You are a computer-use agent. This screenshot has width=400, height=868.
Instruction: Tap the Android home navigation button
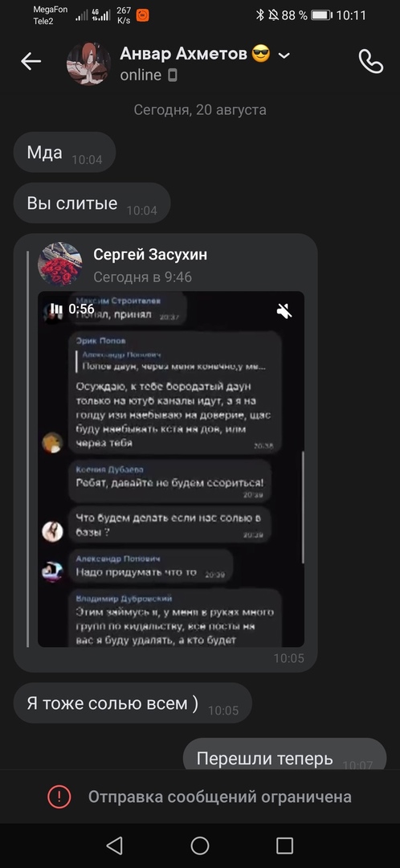(x=200, y=845)
